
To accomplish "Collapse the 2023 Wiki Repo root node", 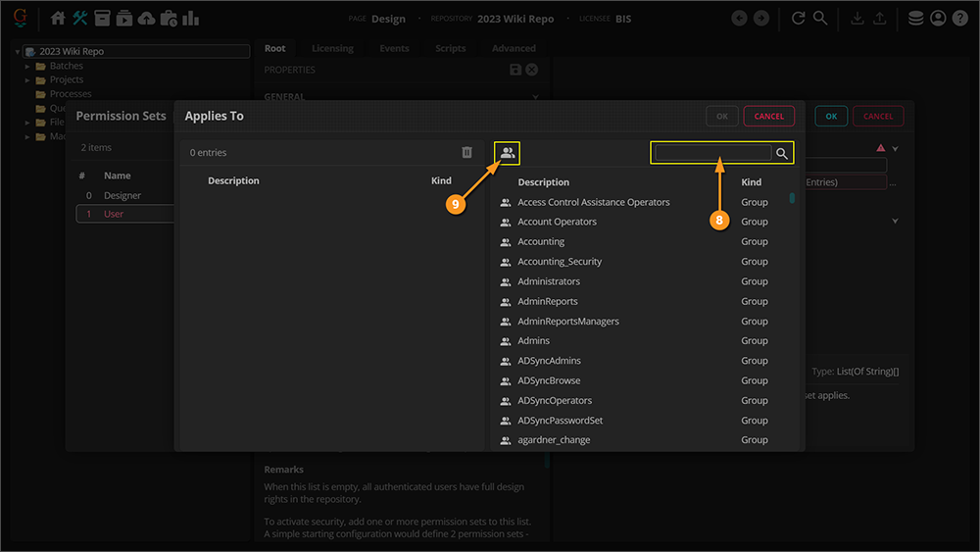I will click(x=18, y=51).
